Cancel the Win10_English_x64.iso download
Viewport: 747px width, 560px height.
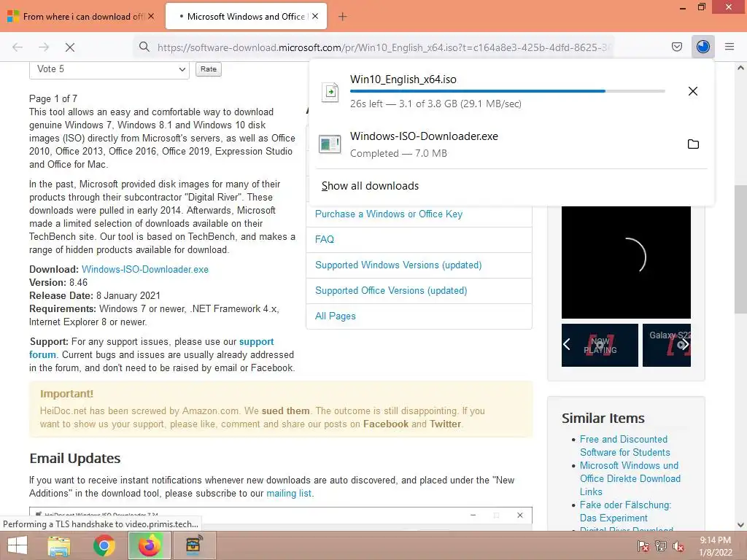click(693, 91)
